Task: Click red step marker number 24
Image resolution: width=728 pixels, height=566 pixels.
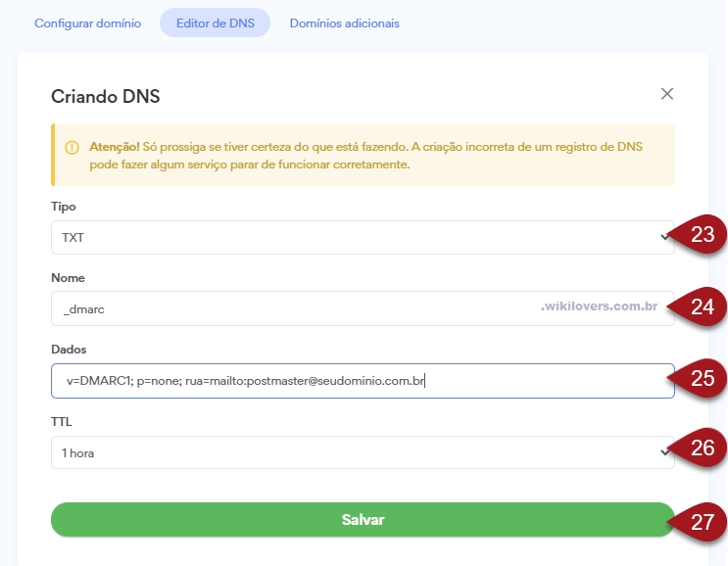Action: (702, 307)
